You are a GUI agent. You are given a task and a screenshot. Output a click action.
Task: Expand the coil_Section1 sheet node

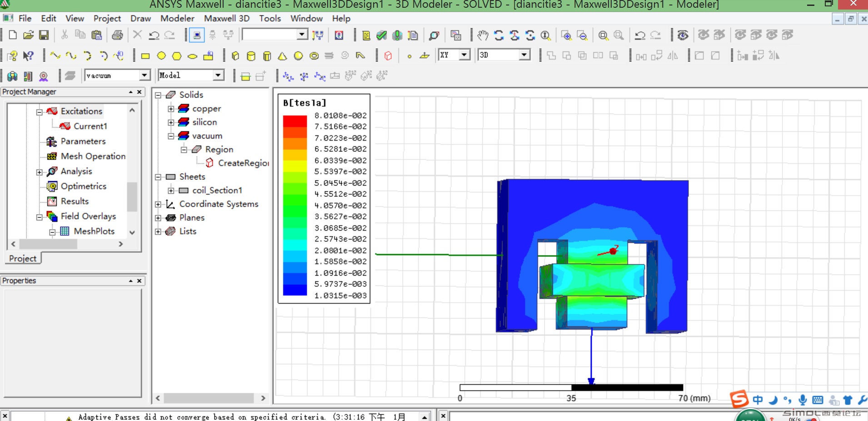click(x=171, y=190)
